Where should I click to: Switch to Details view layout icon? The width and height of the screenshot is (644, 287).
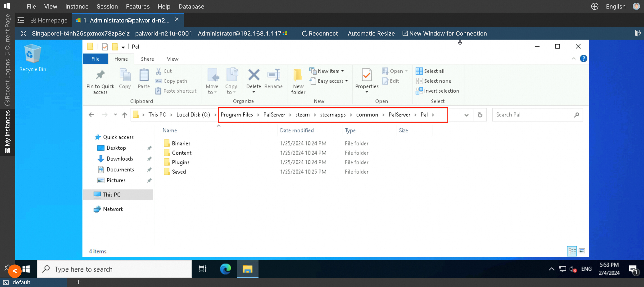click(x=571, y=251)
